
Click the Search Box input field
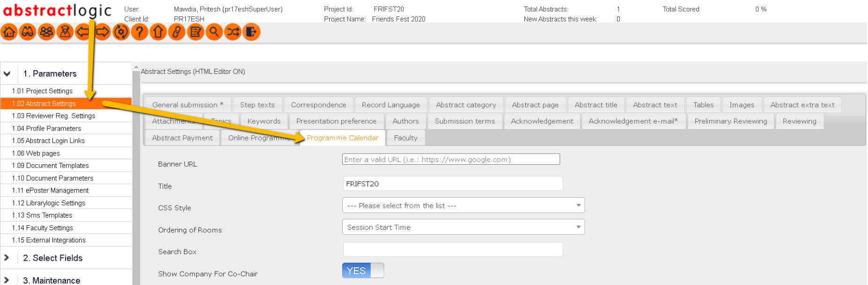pos(453,249)
